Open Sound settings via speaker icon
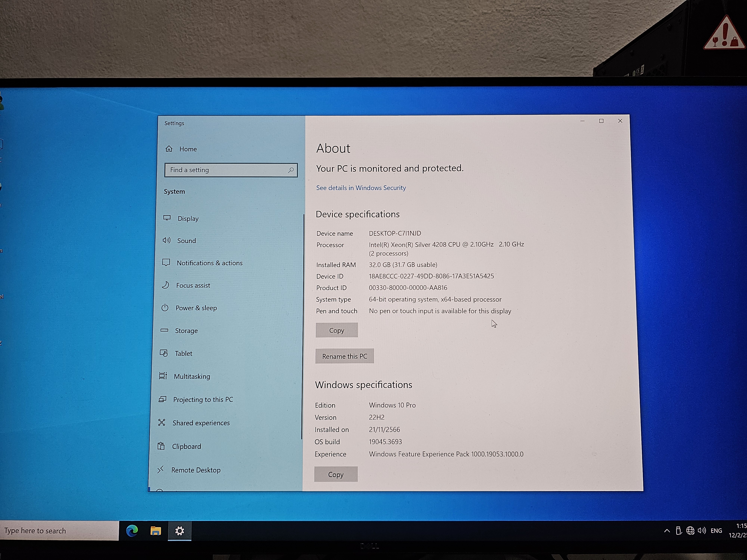Viewport: 747px width, 560px height. [167, 240]
